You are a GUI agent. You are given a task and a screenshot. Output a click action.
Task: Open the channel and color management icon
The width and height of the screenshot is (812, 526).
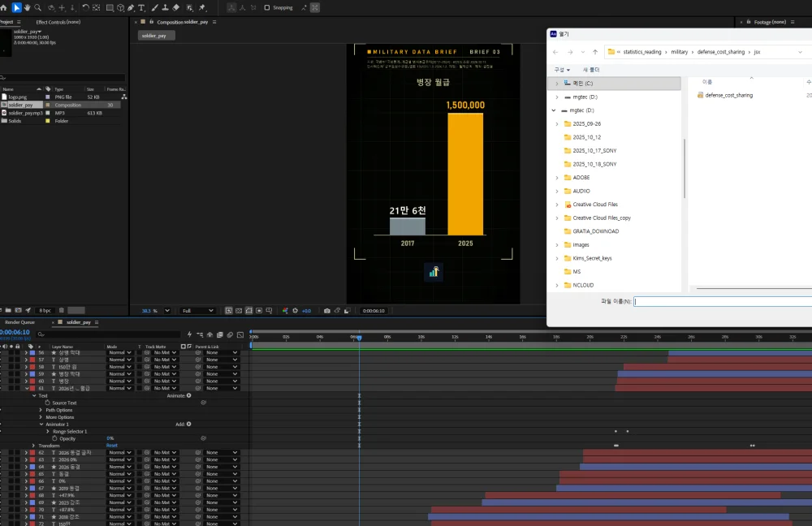coord(285,311)
